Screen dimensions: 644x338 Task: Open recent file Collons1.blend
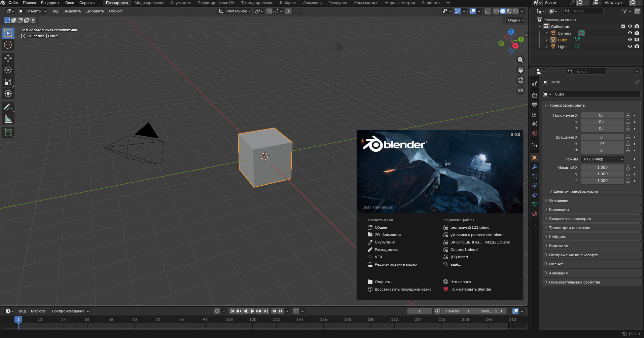pyautogui.click(x=464, y=250)
